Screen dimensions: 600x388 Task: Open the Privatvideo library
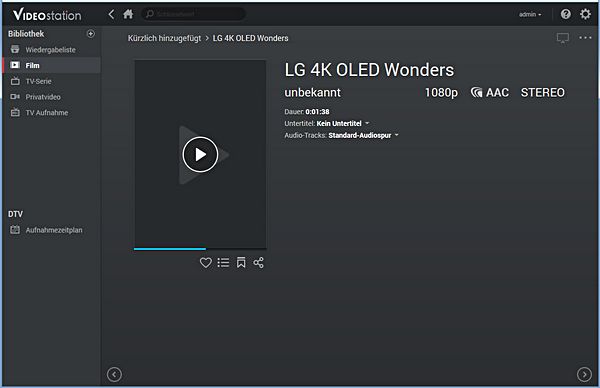coord(51,97)
